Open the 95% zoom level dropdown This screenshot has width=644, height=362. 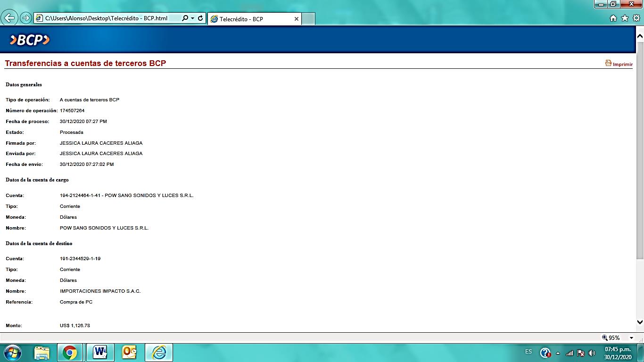pyautogui.click(x=631, y=338)
